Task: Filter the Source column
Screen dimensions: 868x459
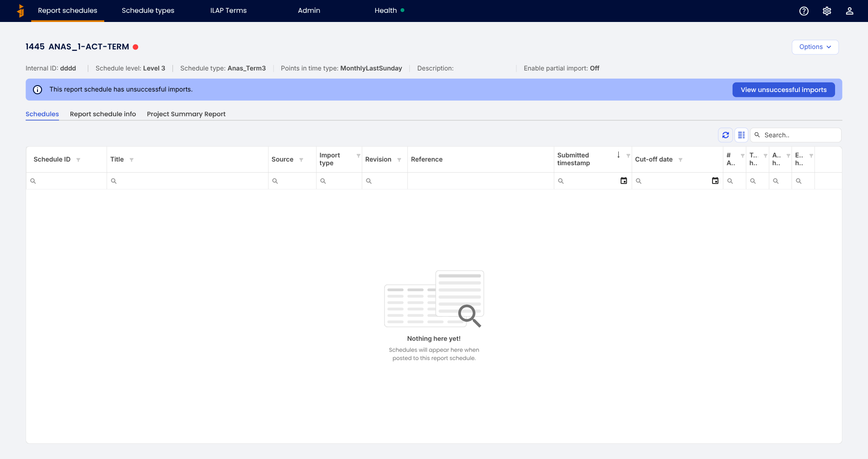Action: [301, 160]
